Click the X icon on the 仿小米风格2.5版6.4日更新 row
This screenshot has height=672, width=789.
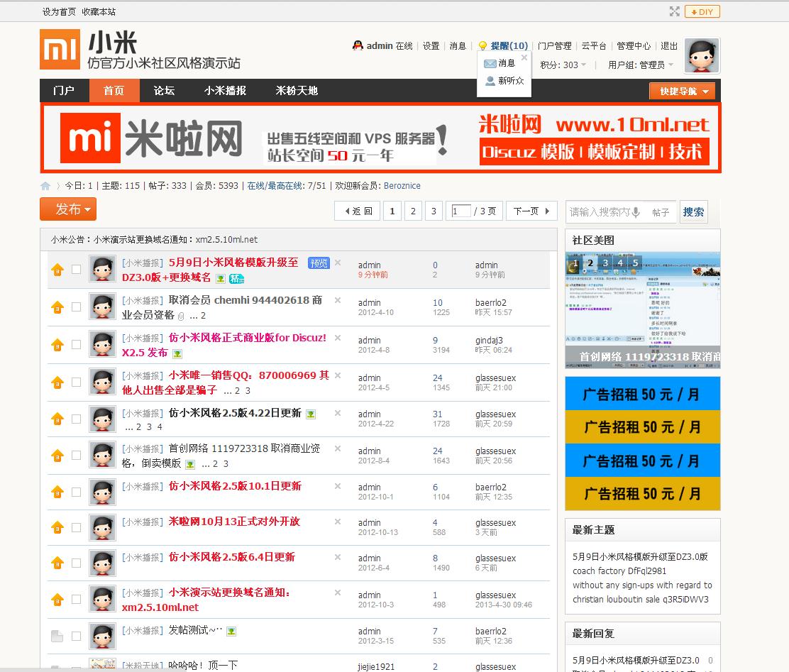pyautogui.click(x=338, y=557)
